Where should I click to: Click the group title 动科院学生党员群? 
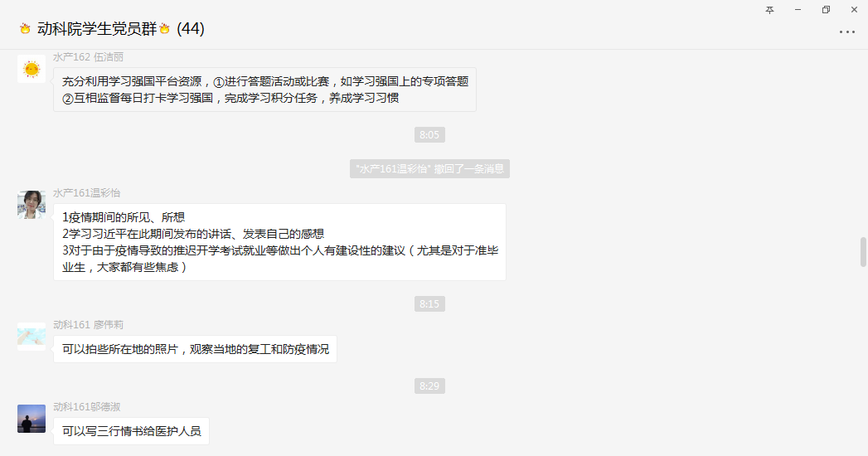98,29
